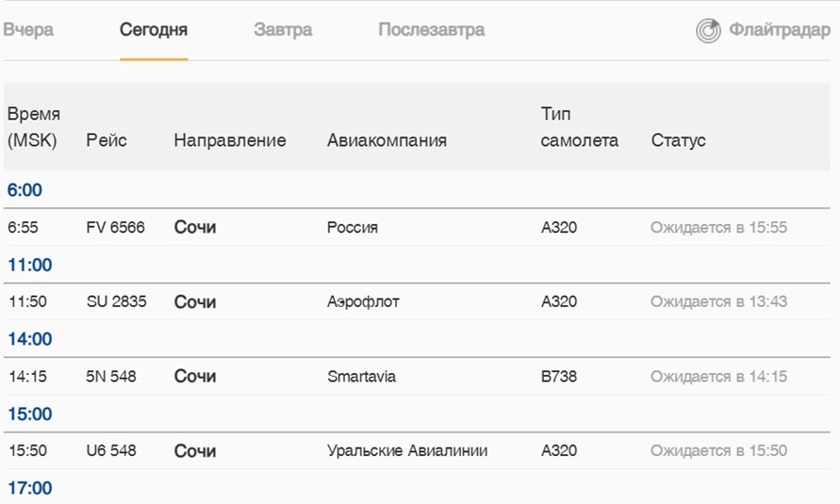Select flight 5N 548 Smartavia
840x504 pixels.
tap(111, 377)
